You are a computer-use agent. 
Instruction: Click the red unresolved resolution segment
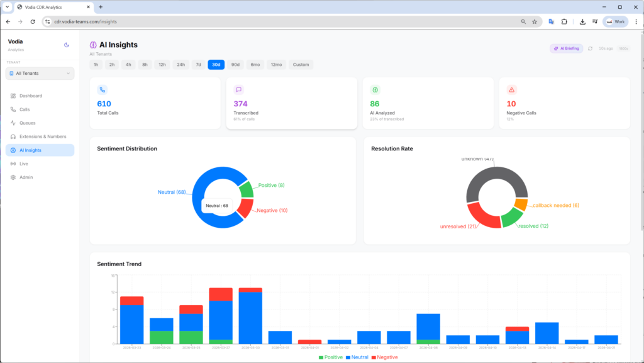(x=482, y=216)
